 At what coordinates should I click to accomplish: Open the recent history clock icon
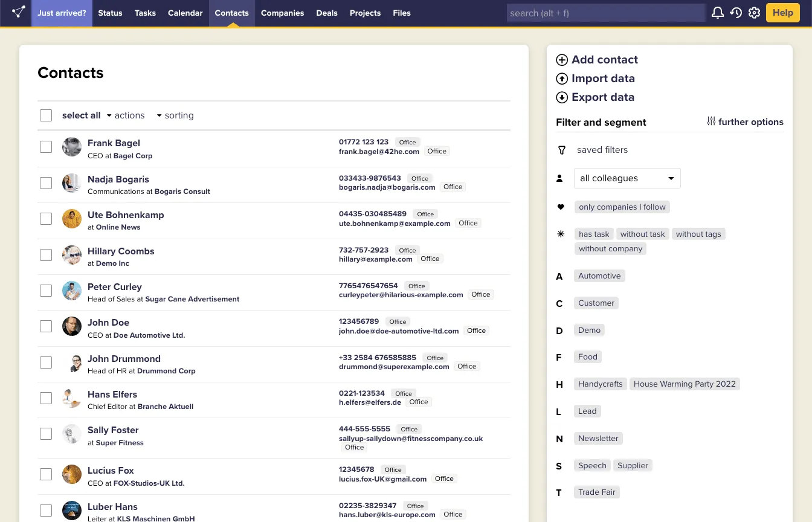click(736, 13)
